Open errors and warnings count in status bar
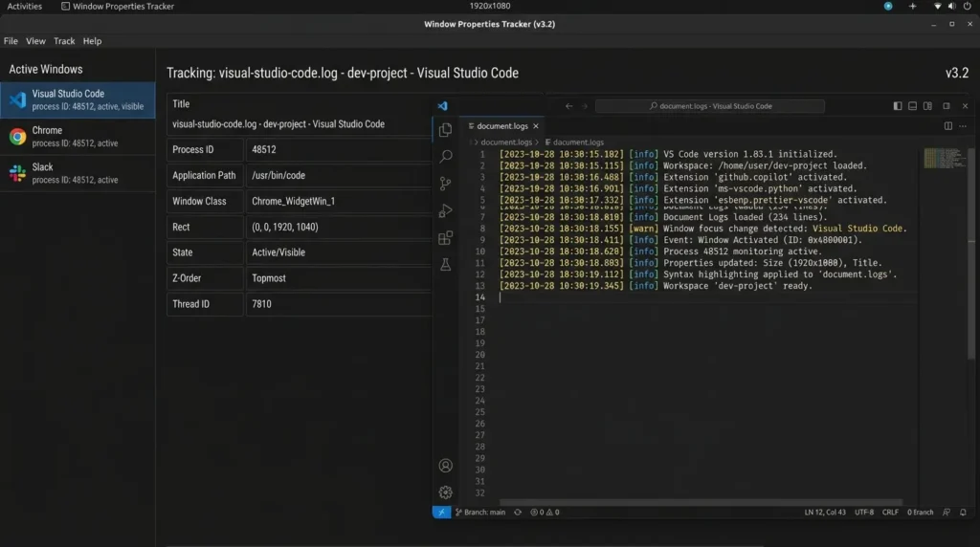 point(545,512)
